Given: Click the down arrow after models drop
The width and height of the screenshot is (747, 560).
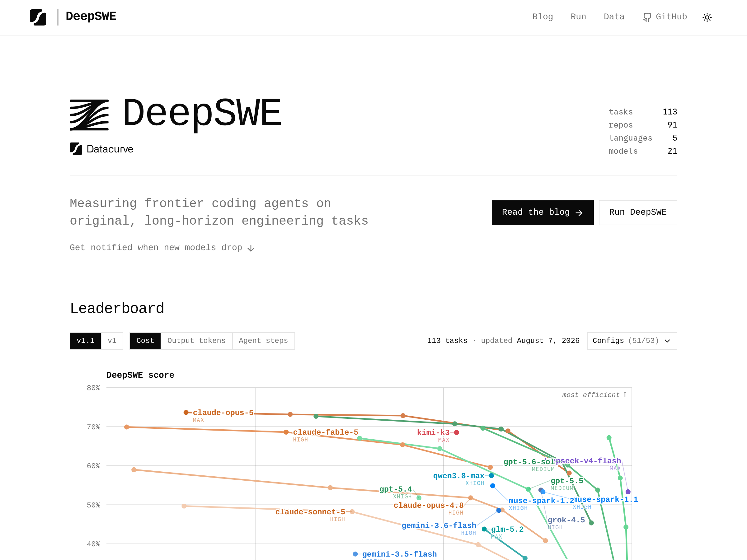Looking at the screenshot, I should point(251,249).
